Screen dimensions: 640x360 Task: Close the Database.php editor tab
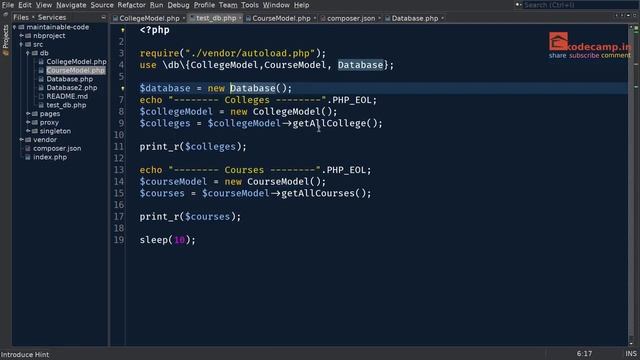[x=442, y=18]
